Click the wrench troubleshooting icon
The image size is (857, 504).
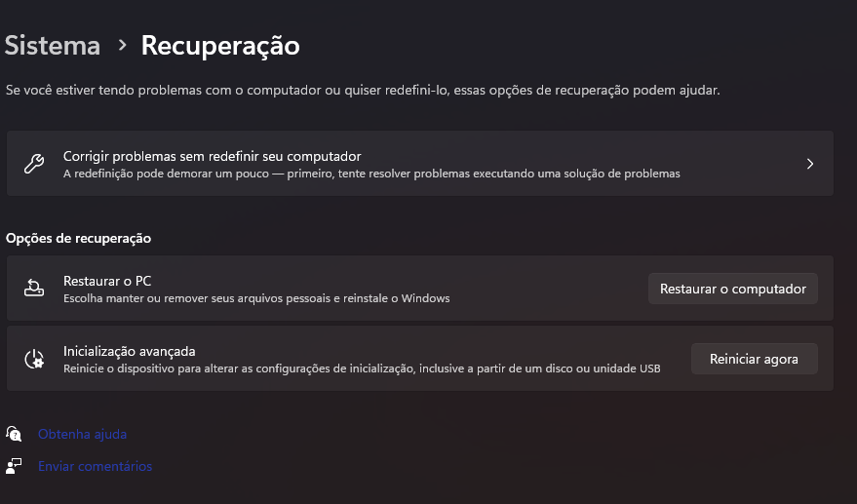[34, 164]
